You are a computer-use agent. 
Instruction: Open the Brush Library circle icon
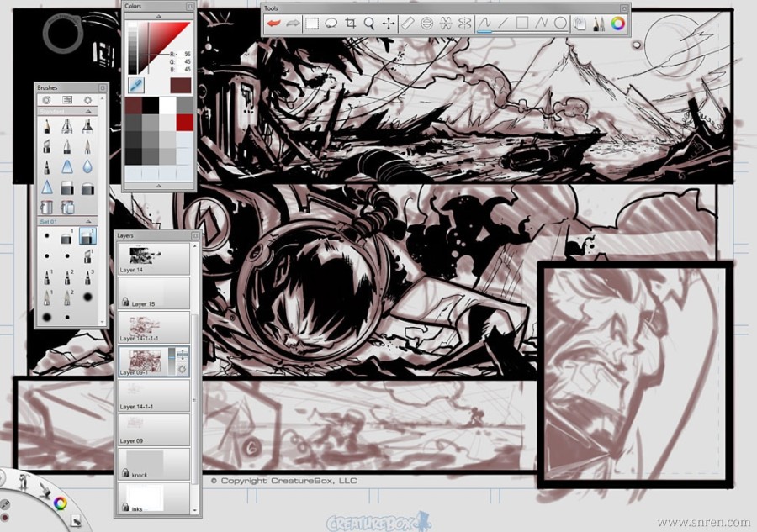click(x=46, y=100)
